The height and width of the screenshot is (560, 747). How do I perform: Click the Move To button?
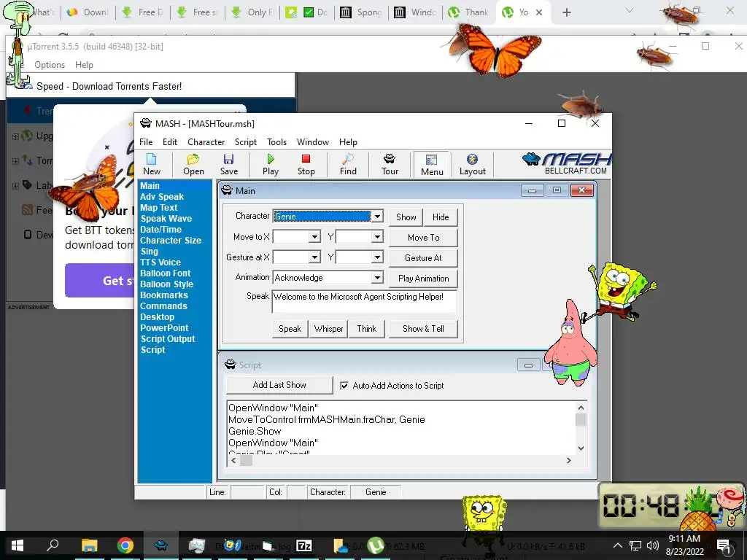pyautogui.click(x=424, y=238)
